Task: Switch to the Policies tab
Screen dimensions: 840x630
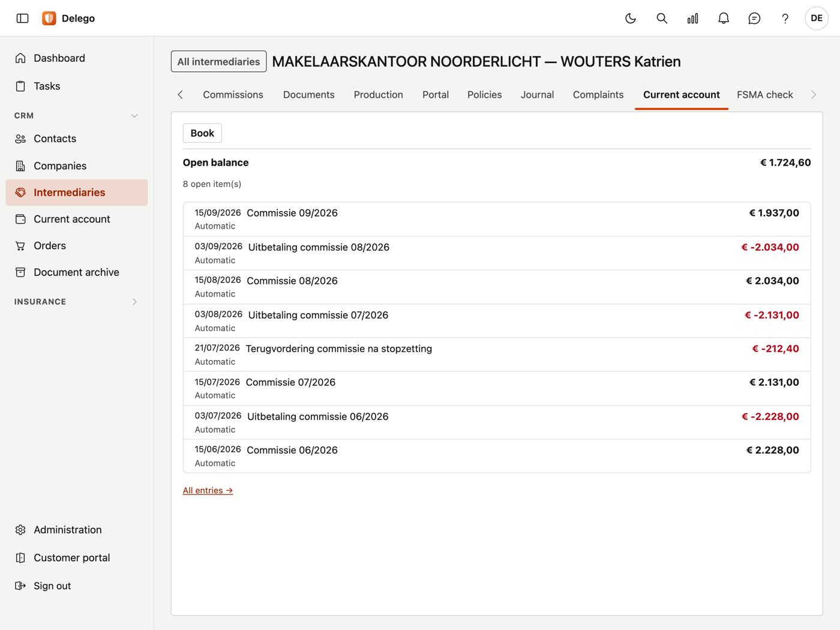Action: 485,95
